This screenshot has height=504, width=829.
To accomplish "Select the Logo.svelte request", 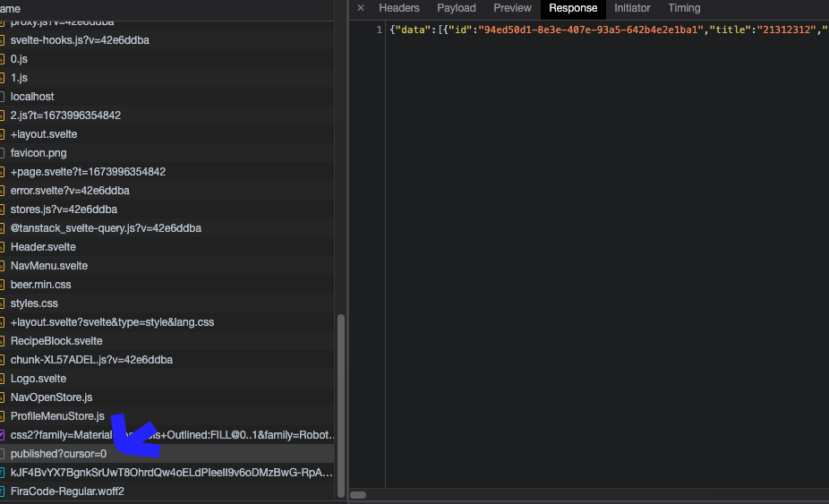I will click(167, 378).
